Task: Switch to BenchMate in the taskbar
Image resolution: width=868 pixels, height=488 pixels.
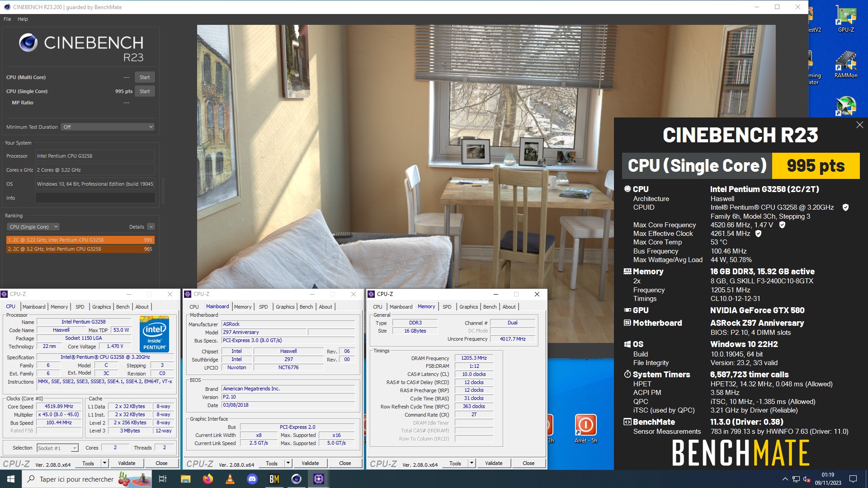Action: pyautogui.click(x=274, y=479)
